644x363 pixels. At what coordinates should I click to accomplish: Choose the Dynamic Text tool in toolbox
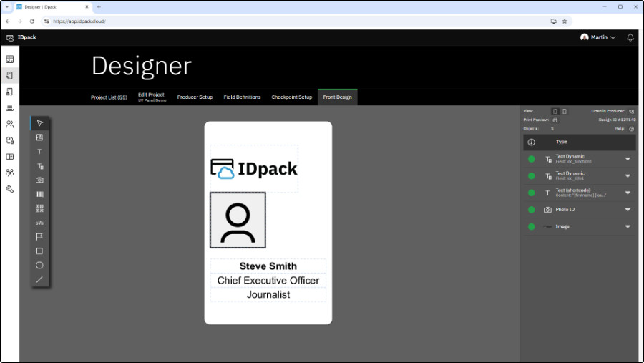coord(40,166)
